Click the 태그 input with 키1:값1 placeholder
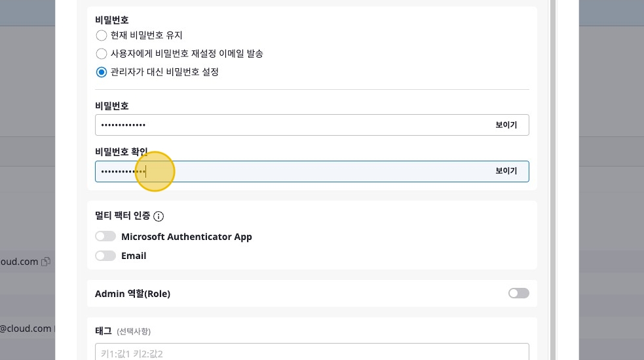The image size is (644, 360). 311,353
